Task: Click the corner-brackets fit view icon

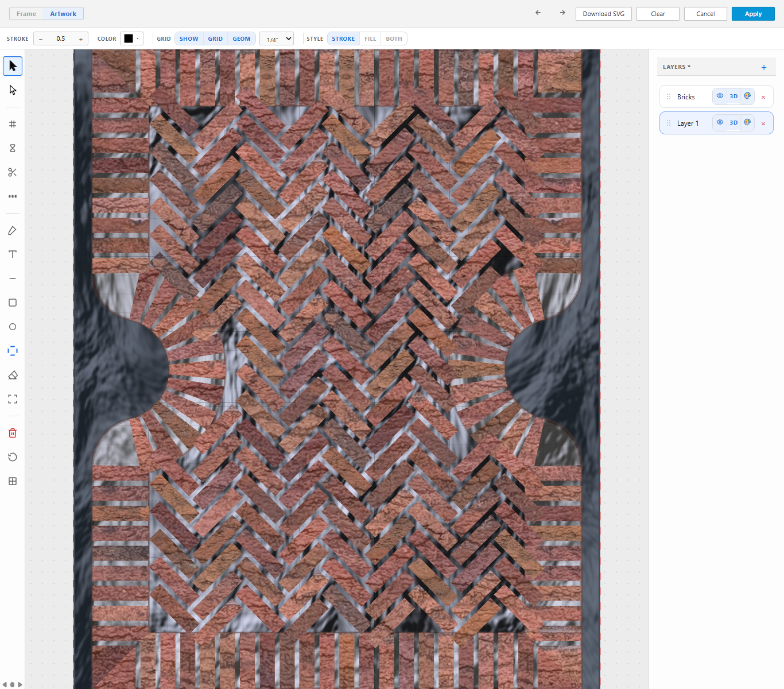Action: pos(13,399)
